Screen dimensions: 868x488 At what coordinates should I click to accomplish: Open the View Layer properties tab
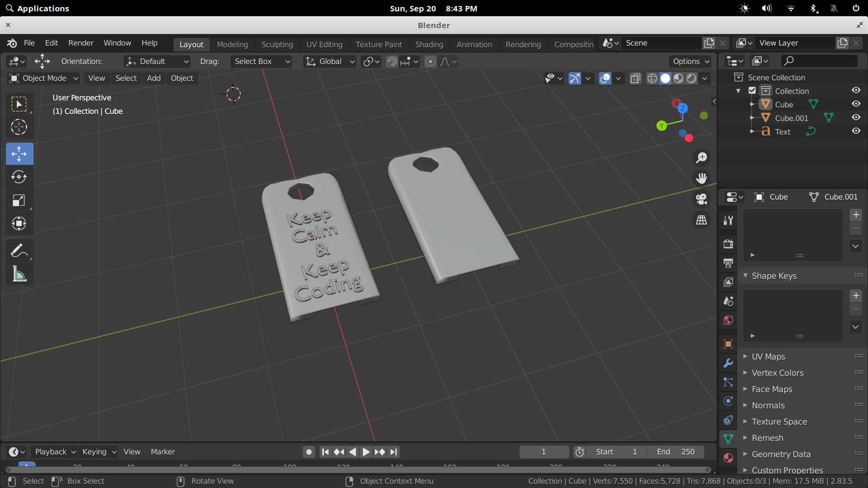pos(728,282)
